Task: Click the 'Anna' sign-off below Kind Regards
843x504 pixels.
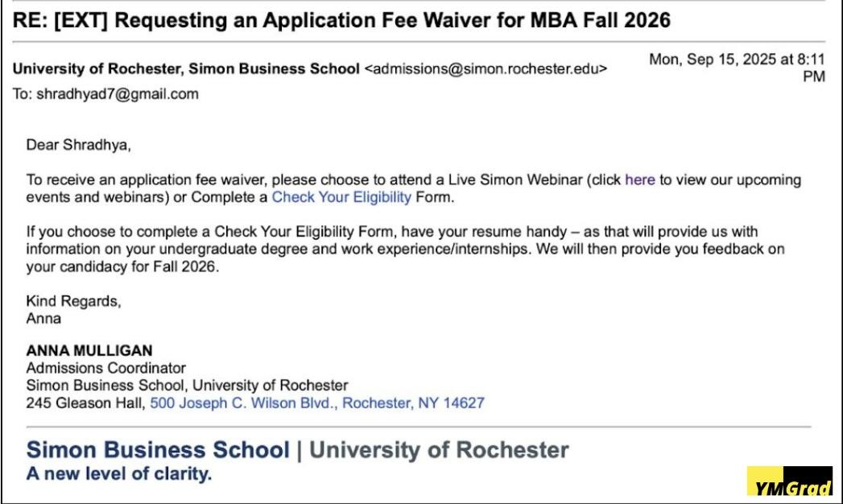Action: click(43, 318)
